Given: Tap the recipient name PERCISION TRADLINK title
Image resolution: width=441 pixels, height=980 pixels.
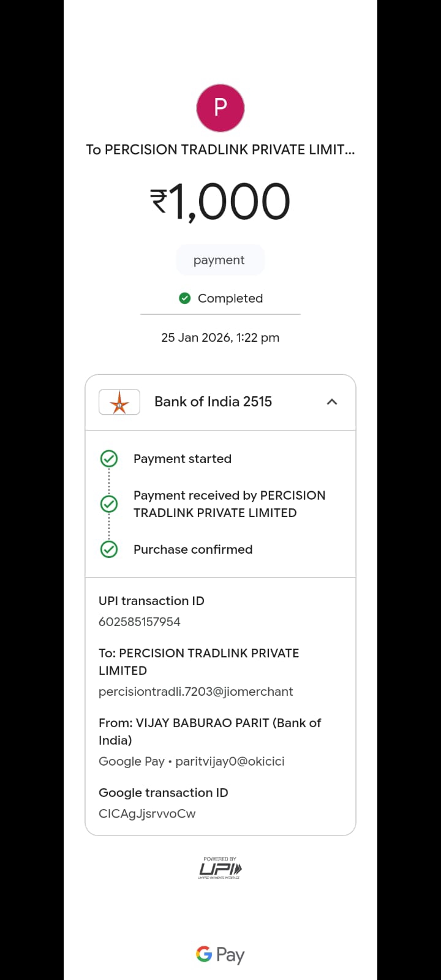Looking at the screenshot, I should tap(221, 150).
